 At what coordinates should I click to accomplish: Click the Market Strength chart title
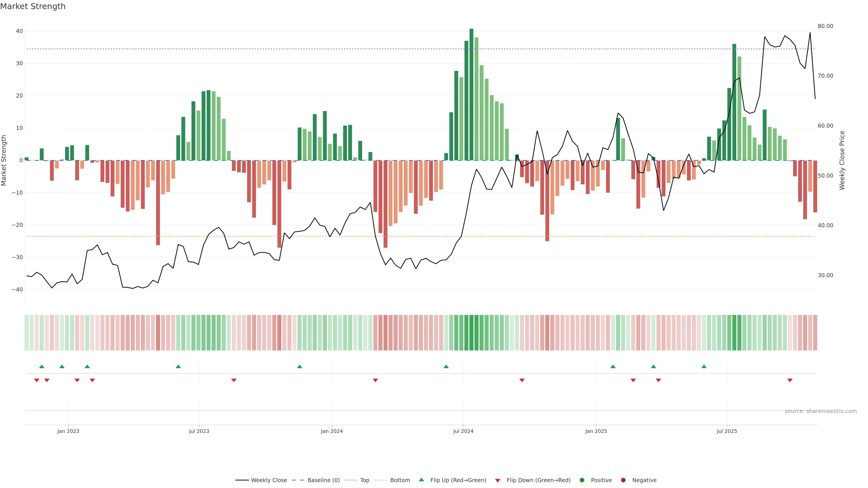(x=33, y=6)
